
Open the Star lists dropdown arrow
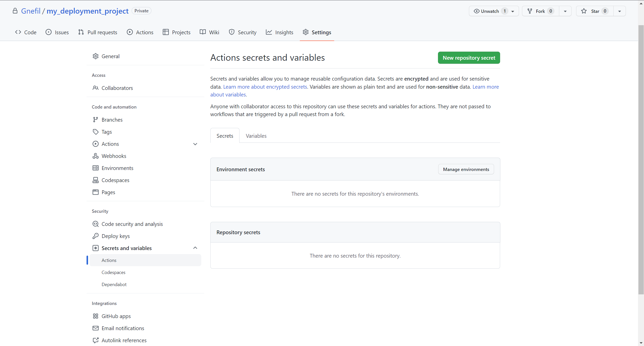(619, 11)
